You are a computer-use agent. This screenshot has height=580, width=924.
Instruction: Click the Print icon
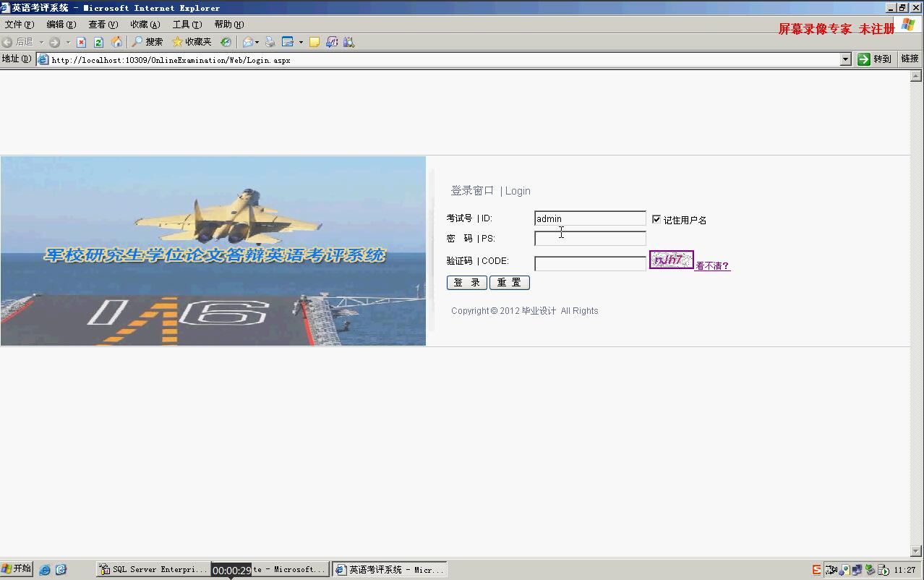pos(270,42)
